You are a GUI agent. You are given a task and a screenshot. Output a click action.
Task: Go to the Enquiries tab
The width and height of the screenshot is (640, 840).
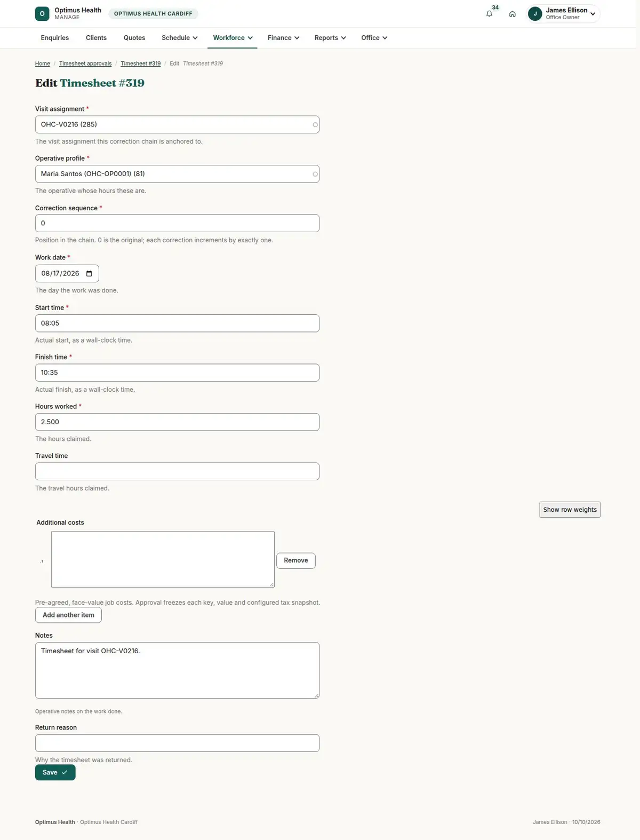point(55,38)
